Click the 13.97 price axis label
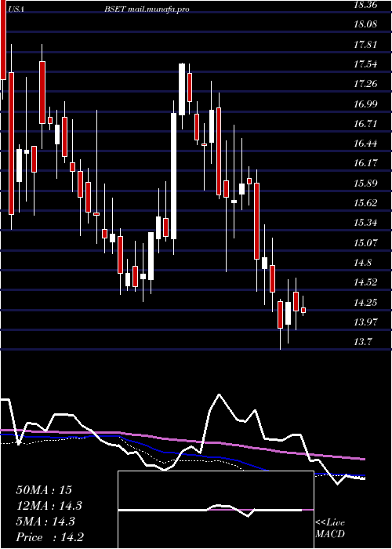Screen dimensions: 392x549 [366, 322]
